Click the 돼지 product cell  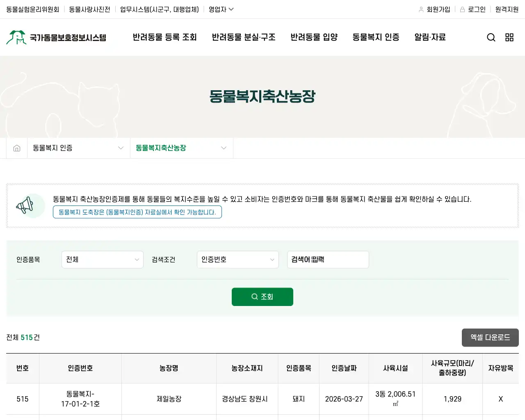pos(299,399)
